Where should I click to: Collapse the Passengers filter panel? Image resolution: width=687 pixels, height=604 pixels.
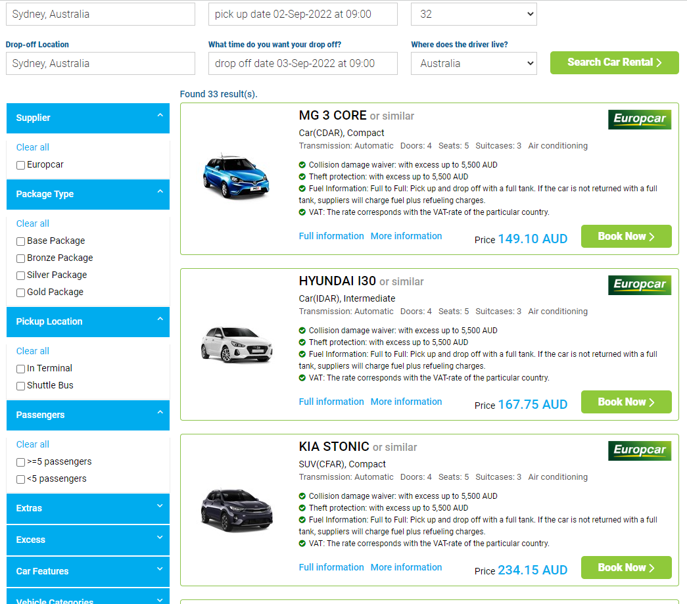click(x=88, y=415)
